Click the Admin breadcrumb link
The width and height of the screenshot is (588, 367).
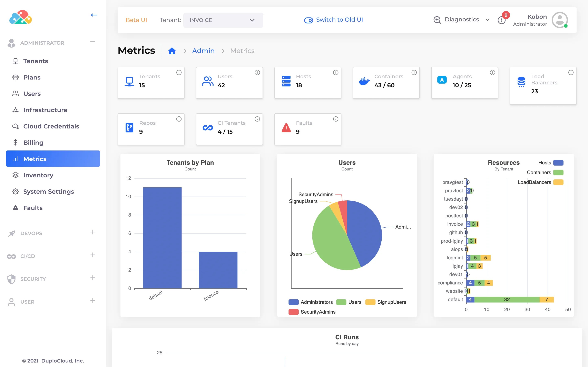pos(203,51)
